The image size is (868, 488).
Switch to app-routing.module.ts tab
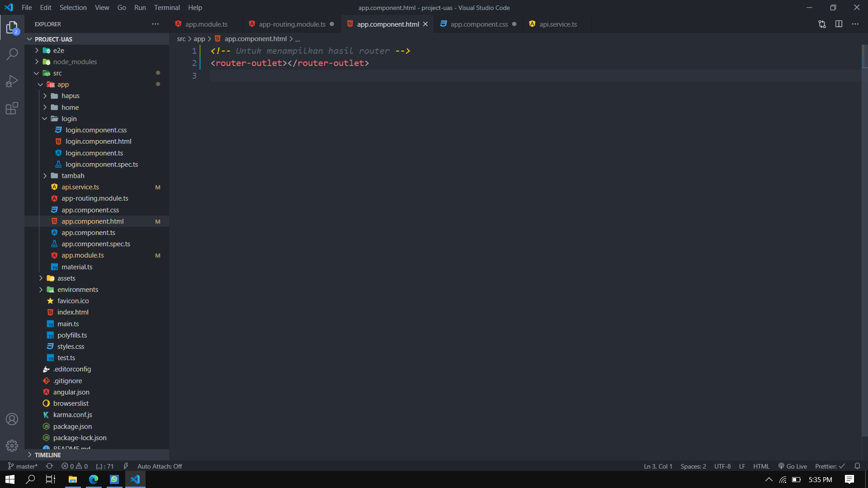click(x=292, y=24)
